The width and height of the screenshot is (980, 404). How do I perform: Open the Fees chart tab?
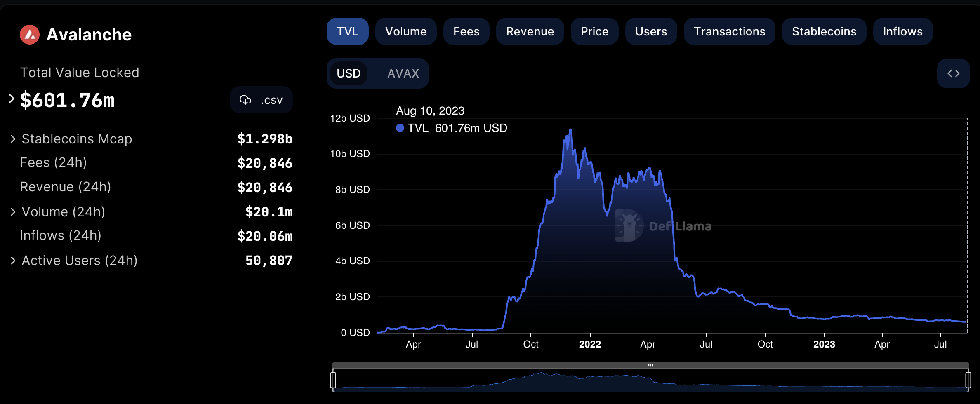(466, 31)
